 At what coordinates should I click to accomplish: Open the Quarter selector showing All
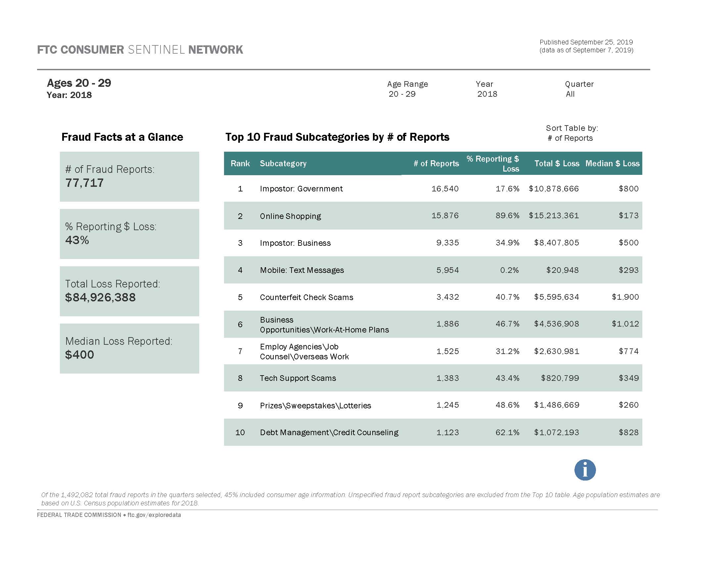(570, 94)
